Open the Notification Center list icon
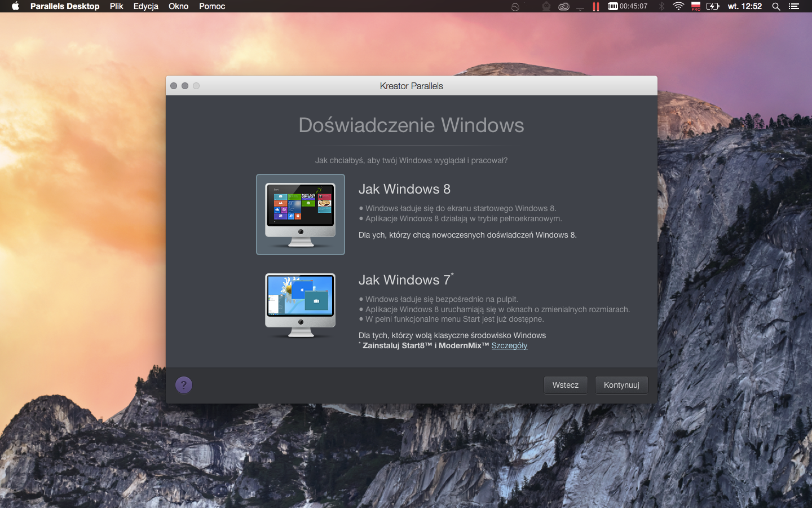The image size is (812, 508). [x=794, y=6]
